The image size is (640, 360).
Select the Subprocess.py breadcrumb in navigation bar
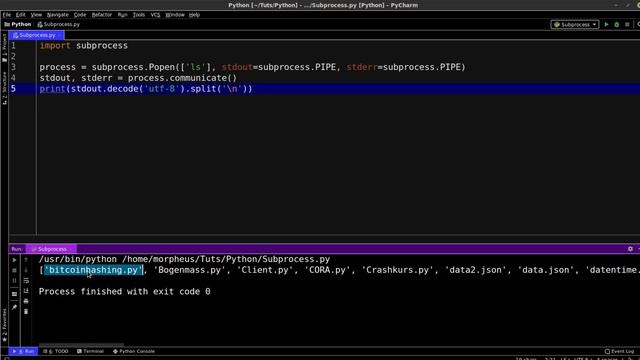[58, 24]
